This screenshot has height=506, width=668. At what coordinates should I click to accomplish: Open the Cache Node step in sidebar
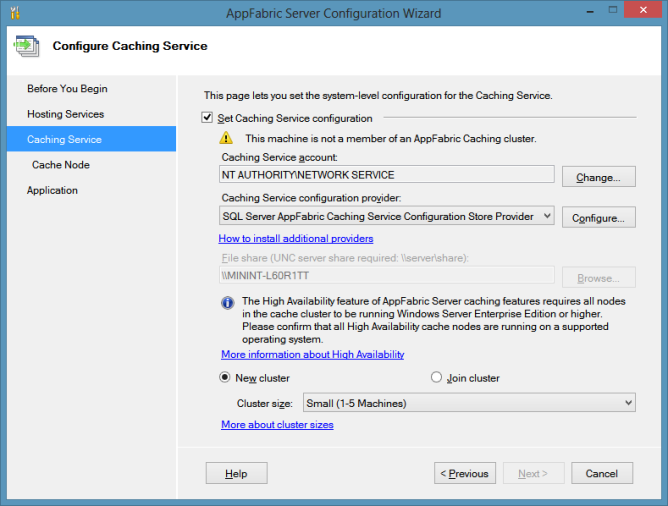61,165
